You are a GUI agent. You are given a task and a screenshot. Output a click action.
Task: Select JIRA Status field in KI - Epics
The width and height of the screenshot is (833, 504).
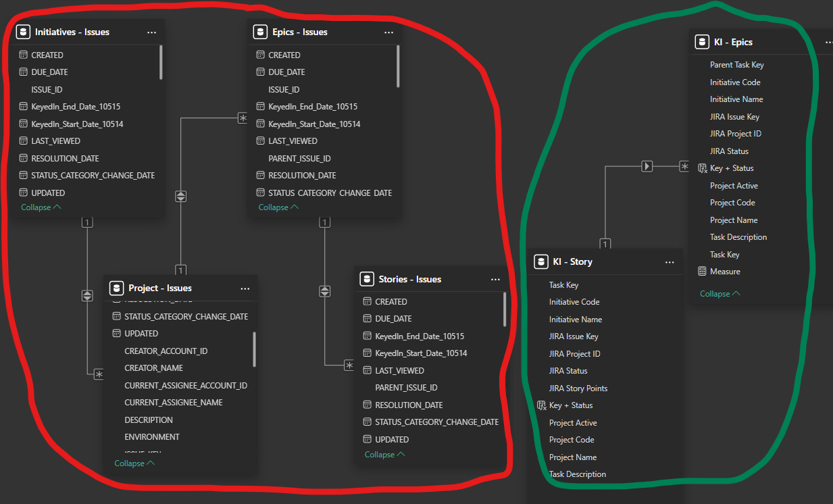(x=729, y=151)
